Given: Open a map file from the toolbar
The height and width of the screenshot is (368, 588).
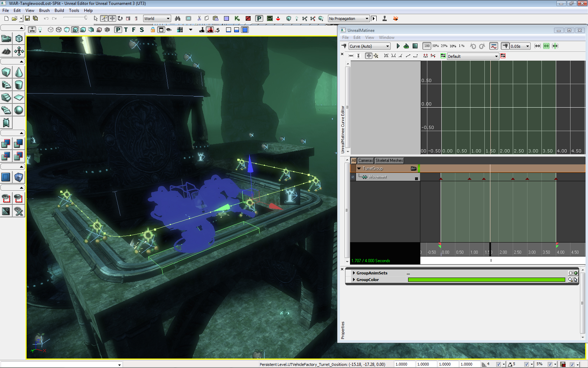Looking at the screenshot, I should tap(14, 19).
